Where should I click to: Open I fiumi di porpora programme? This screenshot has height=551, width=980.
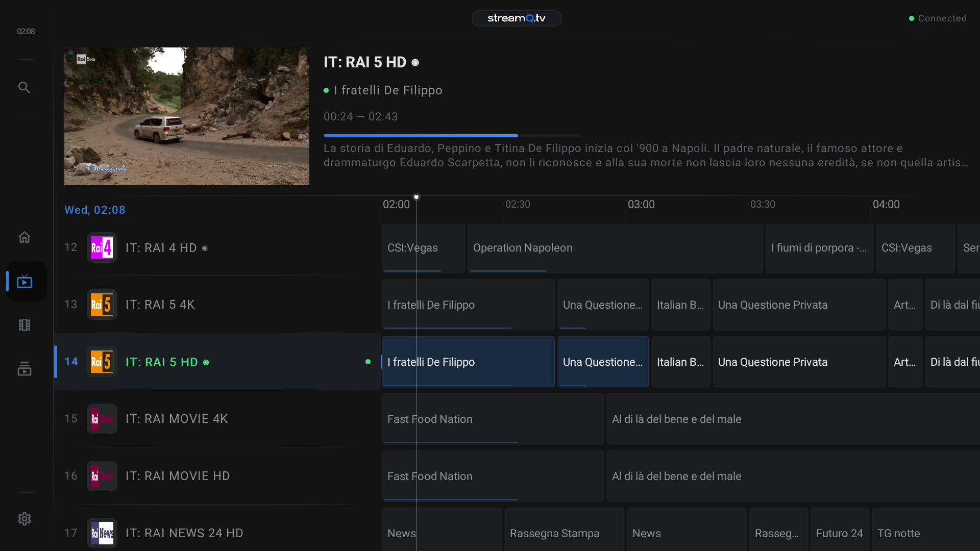(820, 248)
